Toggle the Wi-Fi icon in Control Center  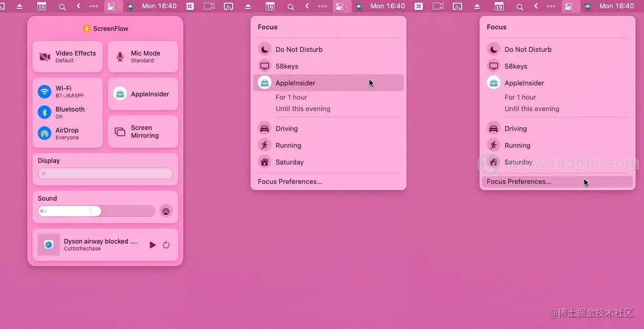(45, 92)
